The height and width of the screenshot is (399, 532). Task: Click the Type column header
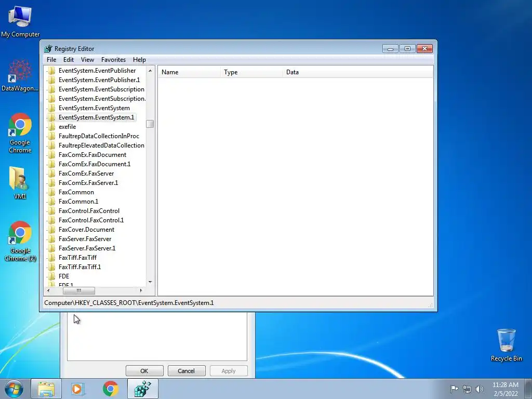pos(251,72)
